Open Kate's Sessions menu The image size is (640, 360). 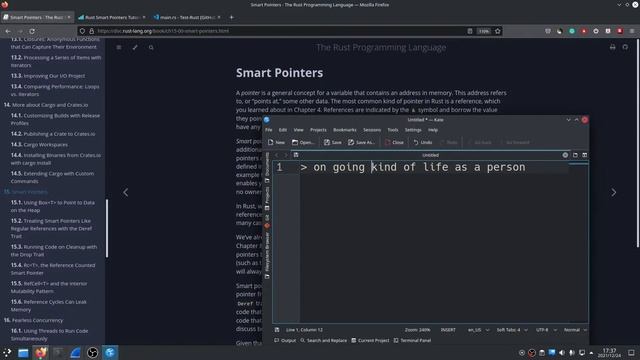click(x=372, y=130)
